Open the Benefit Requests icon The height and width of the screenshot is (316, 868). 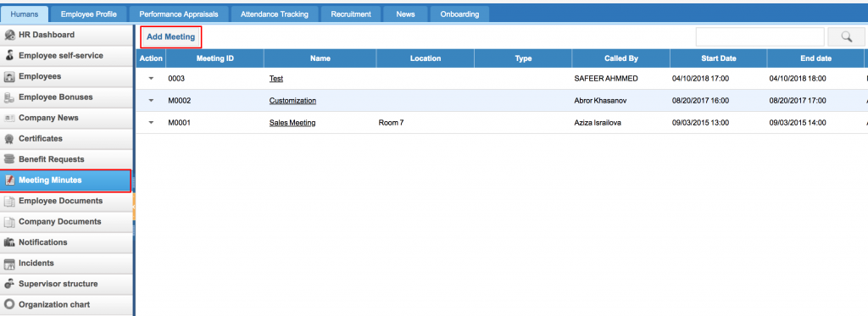click(x=8, y=159)
